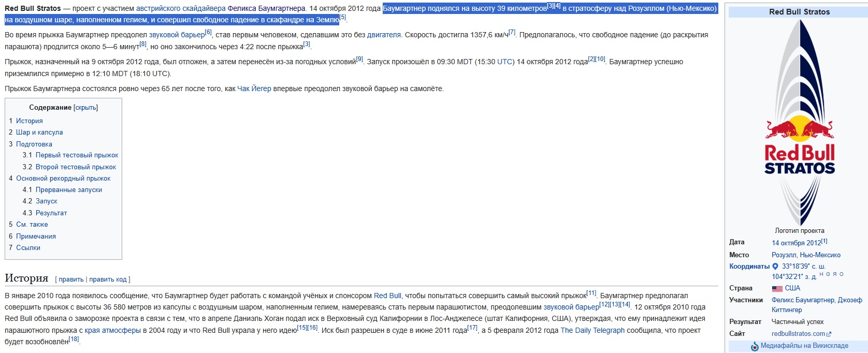This screenshot has height=353, width=868.
Task: Click footnote reference [17]
Action: [472, 328]
